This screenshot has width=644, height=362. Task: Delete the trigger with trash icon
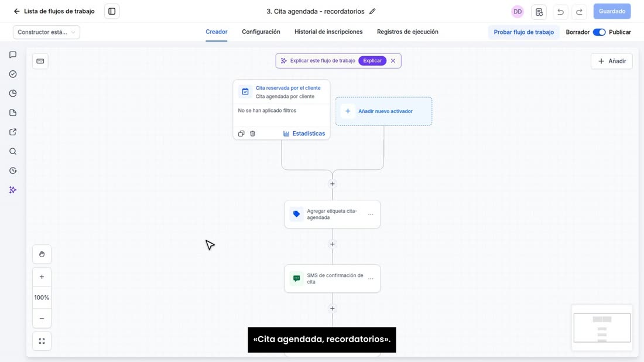click(252, 134)
